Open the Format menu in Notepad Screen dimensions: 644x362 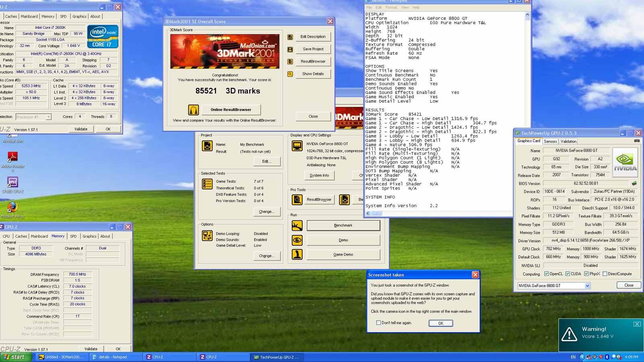[x=391, y=8]
